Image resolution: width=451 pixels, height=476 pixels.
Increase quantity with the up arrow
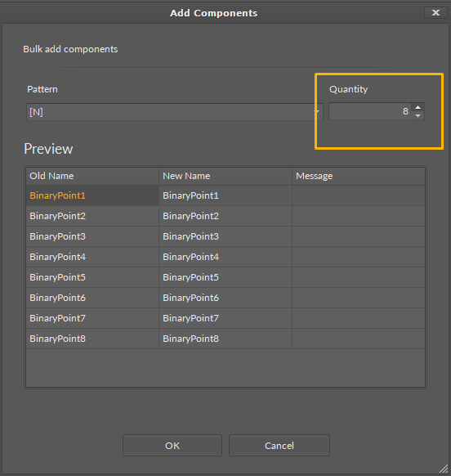click(418, 107)
